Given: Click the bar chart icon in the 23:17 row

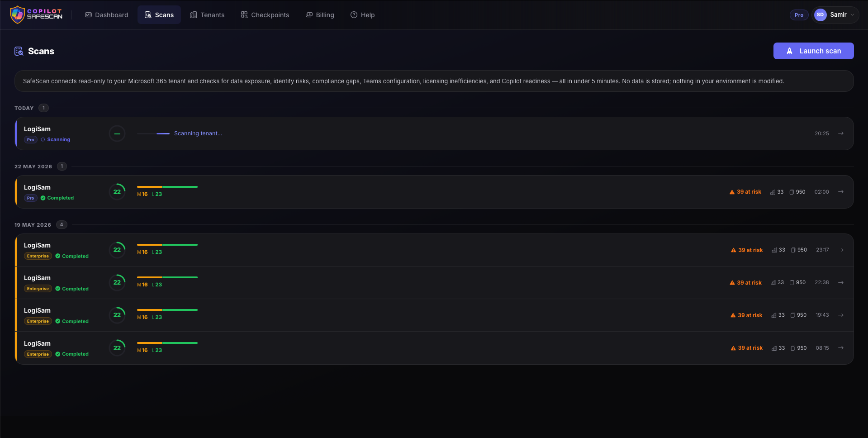Looking at the screenshot, I should (774, 250).
